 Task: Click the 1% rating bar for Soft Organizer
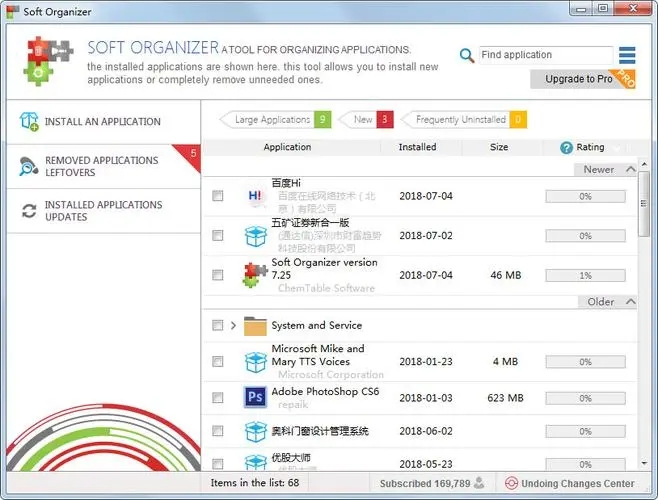coord(585,275)
